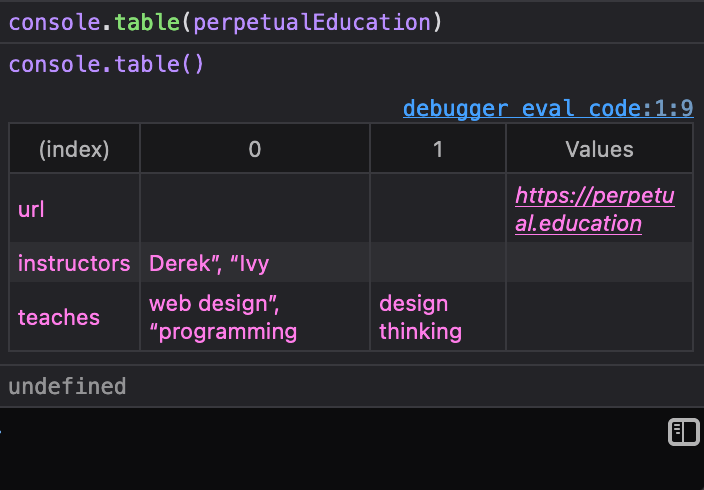The height and width of the screenshot is (490, 704).
Task: Click the Derek", "Ivy table cell
Action: (255, 263)
